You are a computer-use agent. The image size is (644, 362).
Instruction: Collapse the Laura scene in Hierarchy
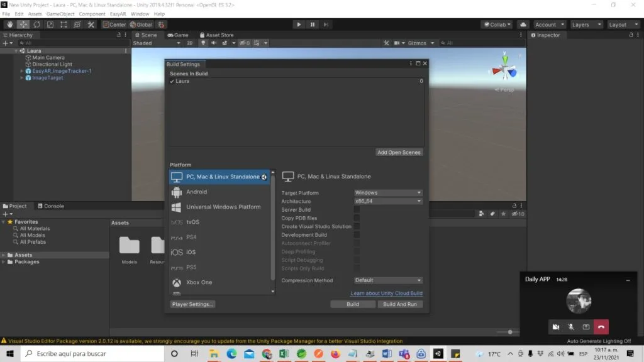[16, 51]
